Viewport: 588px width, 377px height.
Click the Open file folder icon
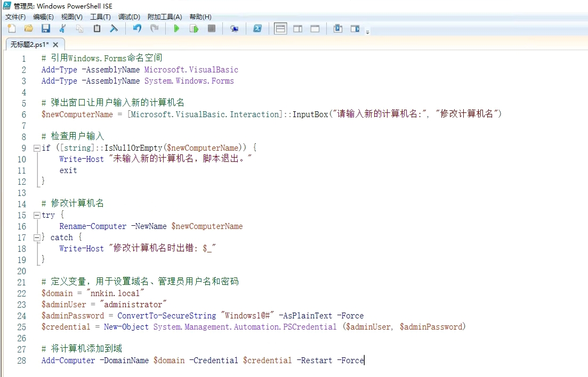29,29
